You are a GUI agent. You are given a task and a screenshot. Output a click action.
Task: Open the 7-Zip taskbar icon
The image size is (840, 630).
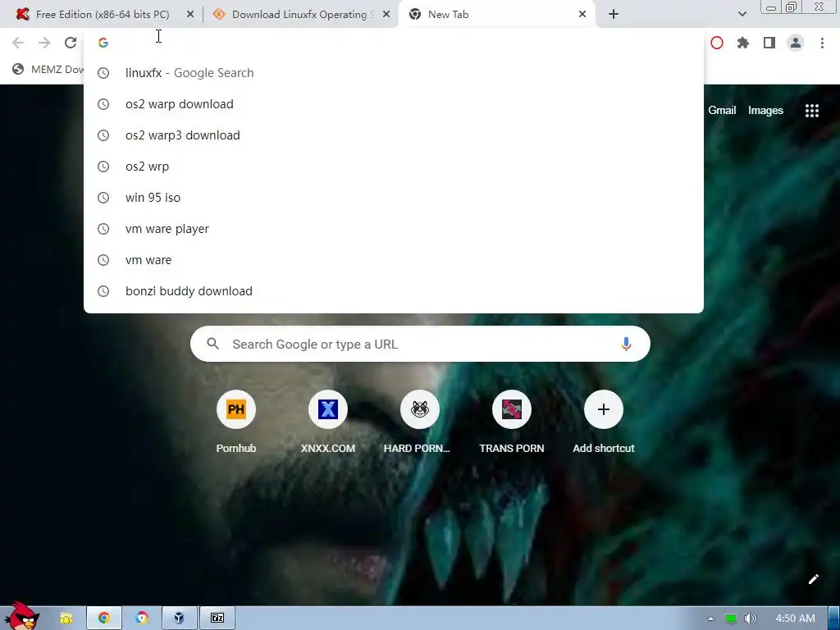217,619
